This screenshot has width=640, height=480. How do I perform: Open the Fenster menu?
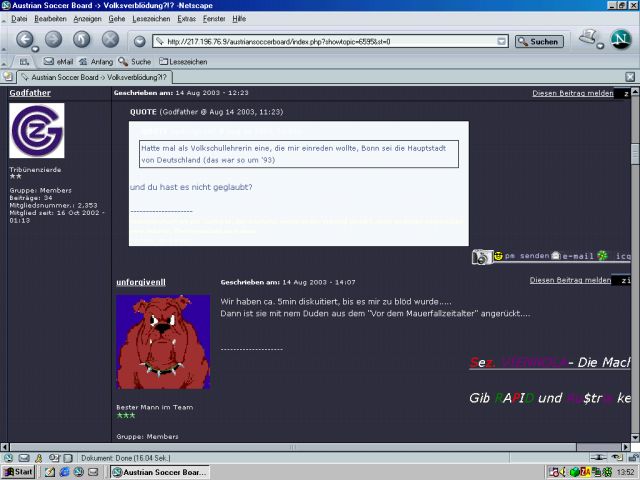coord(214,19)
